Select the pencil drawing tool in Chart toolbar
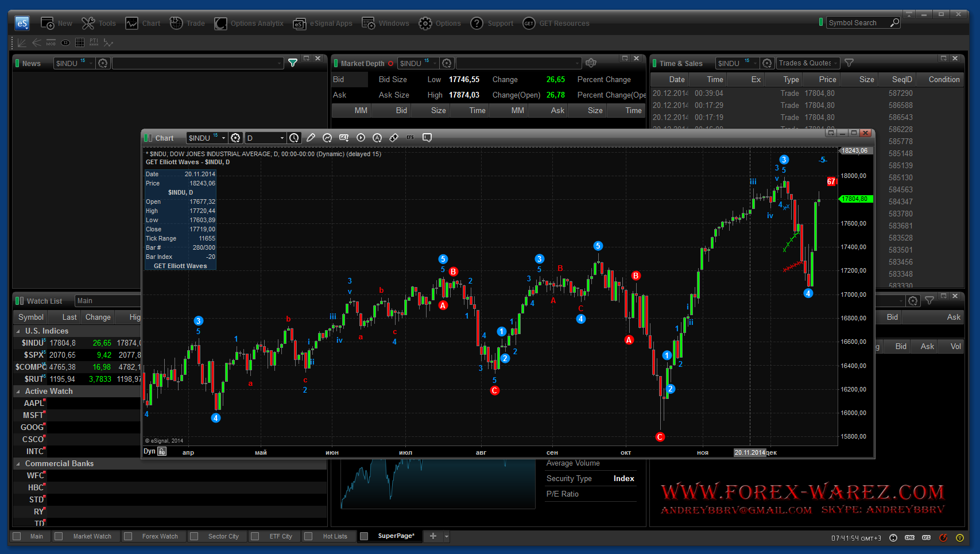 click(x=311, y=138)
